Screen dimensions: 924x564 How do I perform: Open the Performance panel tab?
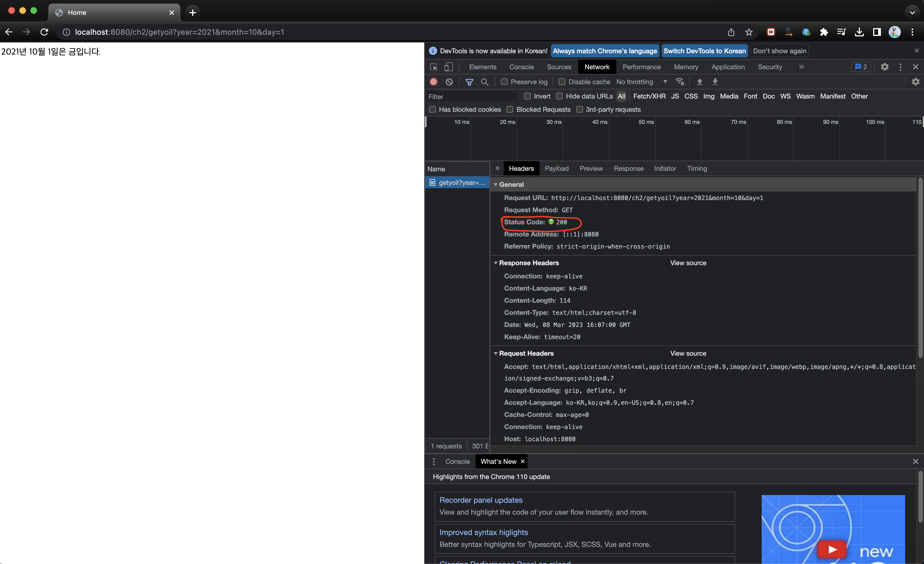(x=641, y=67)
